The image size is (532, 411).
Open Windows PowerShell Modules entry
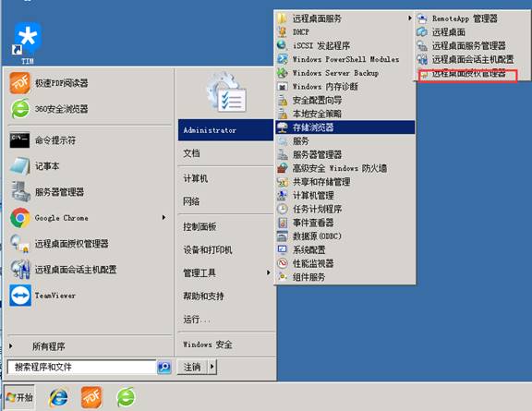tap(345, 59)
